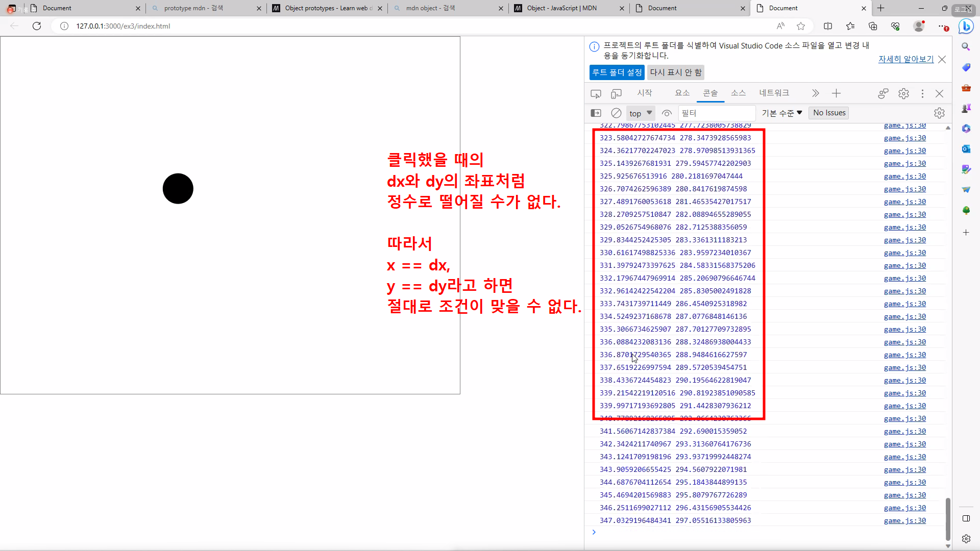Add this page to favorites star icon

801,26
